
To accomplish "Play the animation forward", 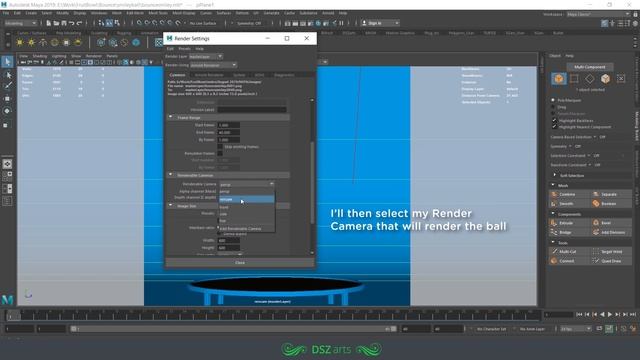I will (x=610, y=314).
